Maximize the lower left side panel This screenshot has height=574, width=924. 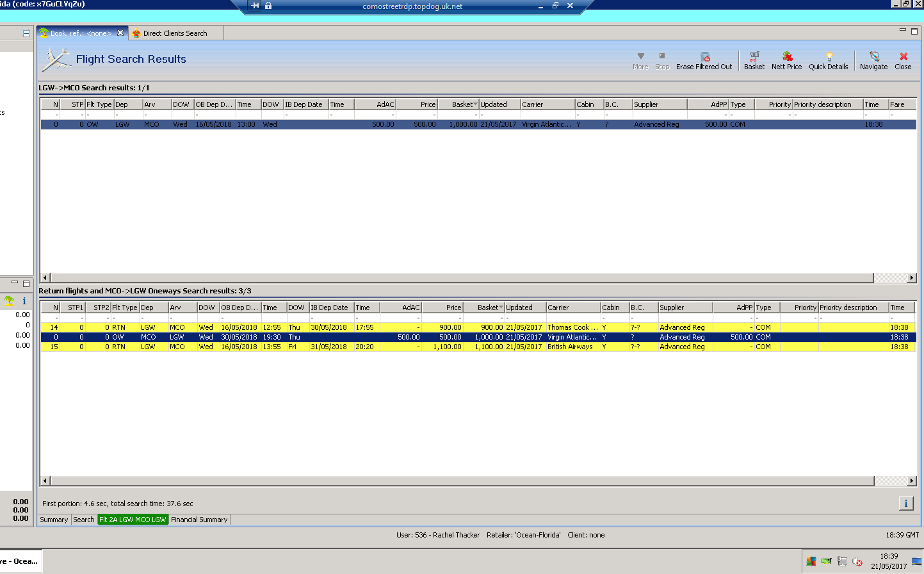pos(26,283)
